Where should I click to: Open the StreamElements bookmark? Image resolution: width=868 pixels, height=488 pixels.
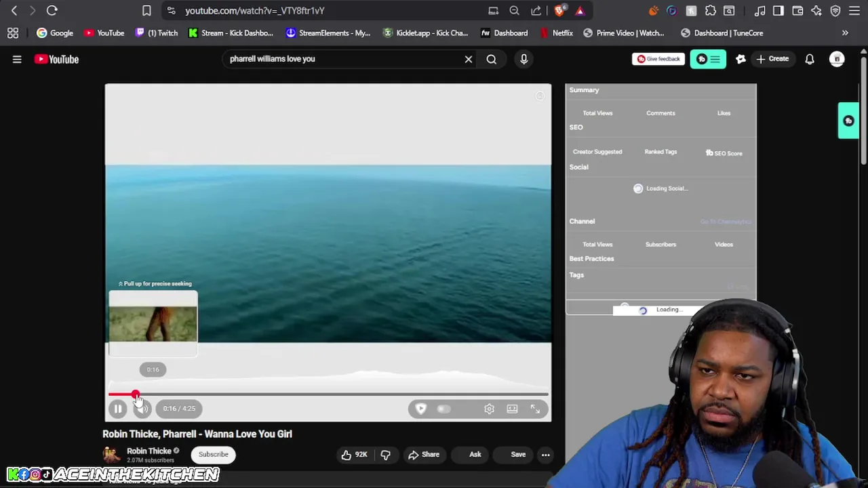328,33
